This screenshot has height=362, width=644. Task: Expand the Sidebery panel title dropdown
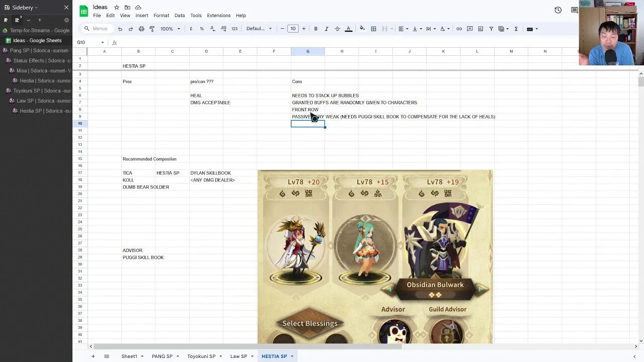(x=36, y=8)
